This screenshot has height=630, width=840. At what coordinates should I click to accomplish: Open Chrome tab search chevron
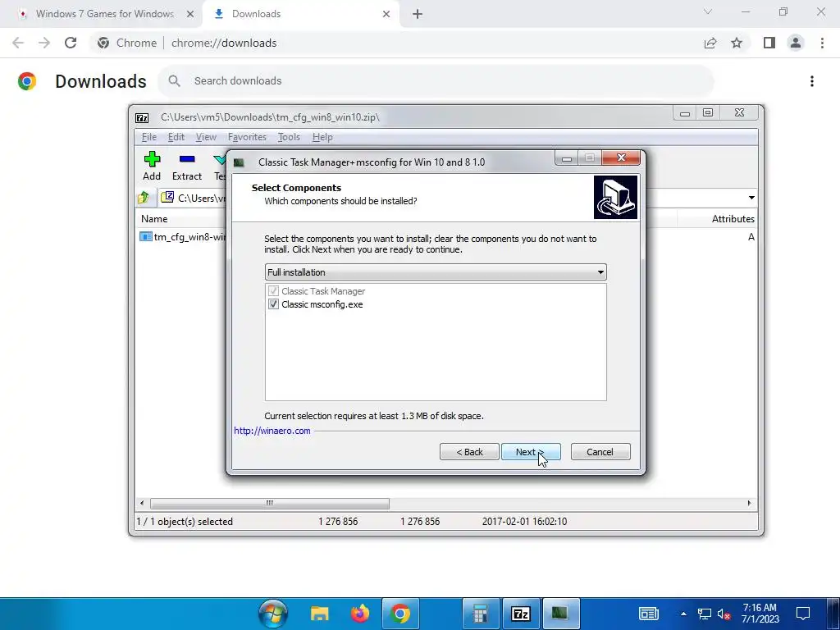pyautogui.click(x=708, y=11)
